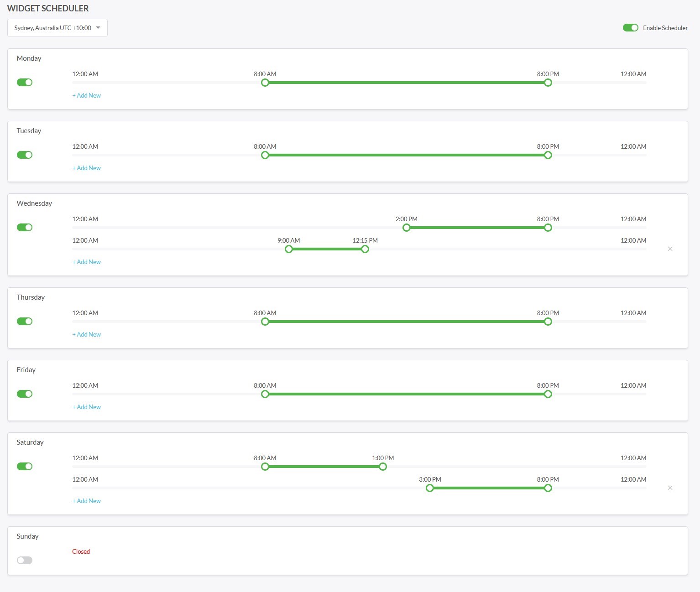Enable the Sunday schedule toggle

point(25,561)
